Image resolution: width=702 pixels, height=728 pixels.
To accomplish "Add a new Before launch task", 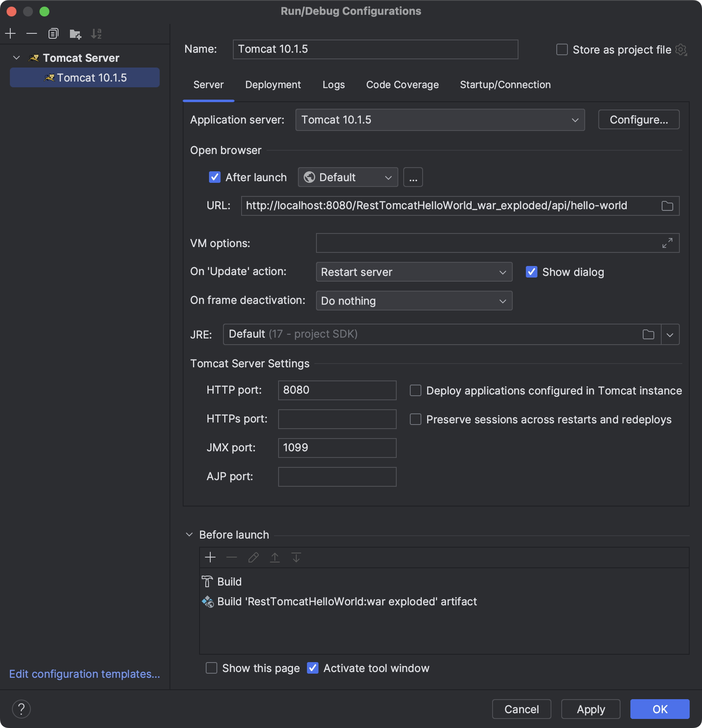I will coord(210,558).
